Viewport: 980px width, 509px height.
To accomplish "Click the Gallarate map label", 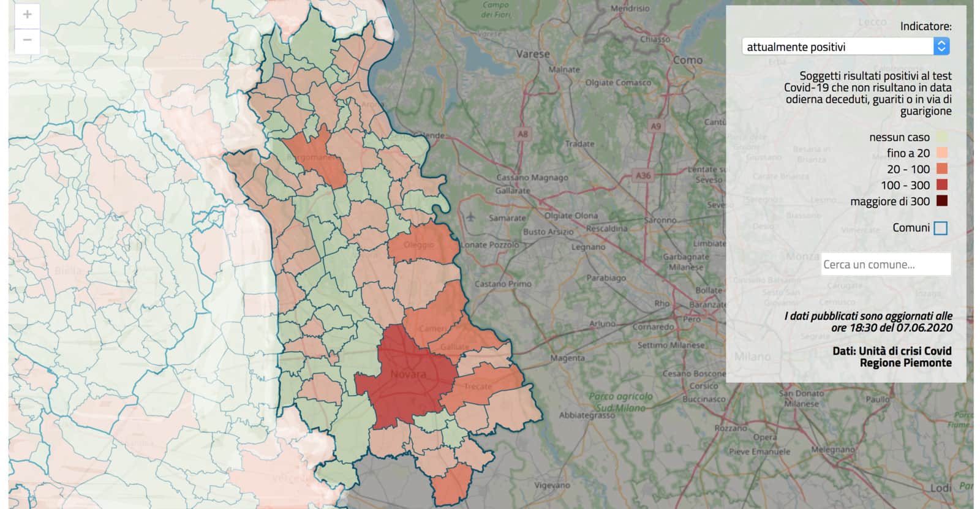I will (513, 190).
